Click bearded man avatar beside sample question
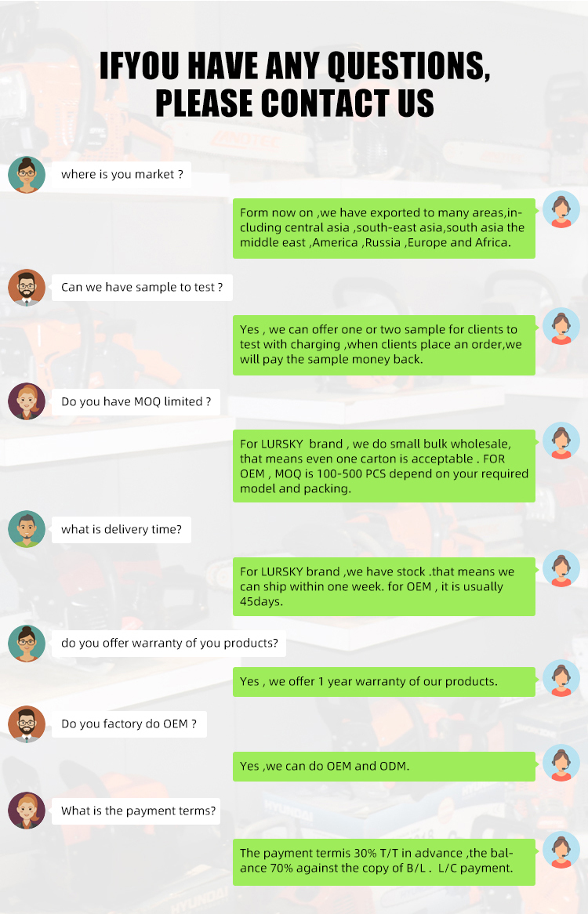This screenshot has width=588, height=914. [27, 288]
